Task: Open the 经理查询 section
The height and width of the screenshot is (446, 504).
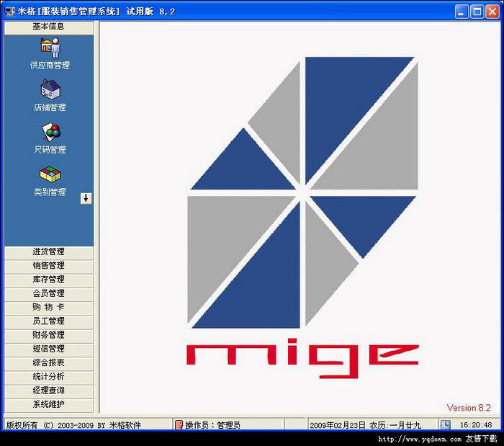Action: pyautogui.click(x=49, y=391)
